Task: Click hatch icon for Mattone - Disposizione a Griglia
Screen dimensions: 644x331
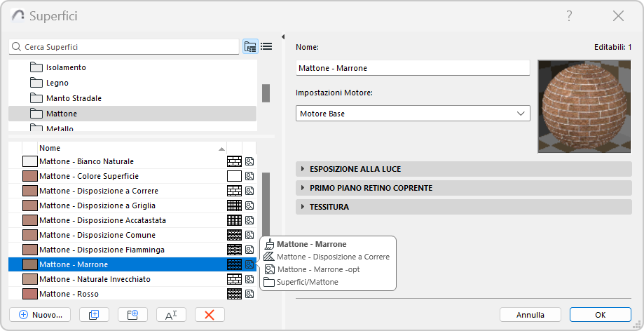Action: pos(234,205)
